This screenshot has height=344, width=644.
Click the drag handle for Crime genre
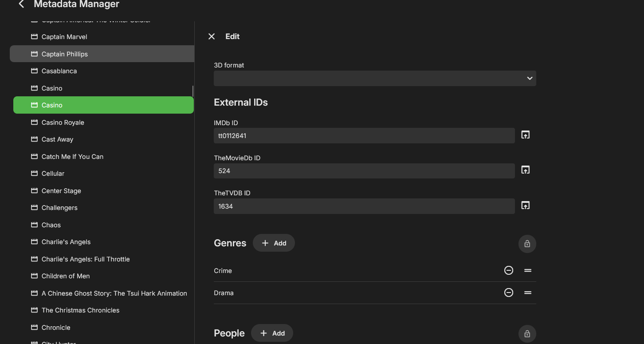tap(528, 270)
